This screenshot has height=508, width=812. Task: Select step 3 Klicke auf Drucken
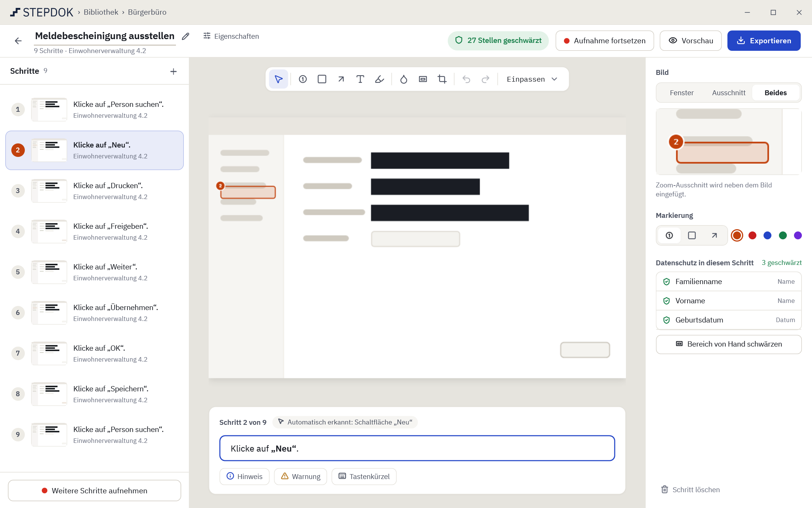94,191
